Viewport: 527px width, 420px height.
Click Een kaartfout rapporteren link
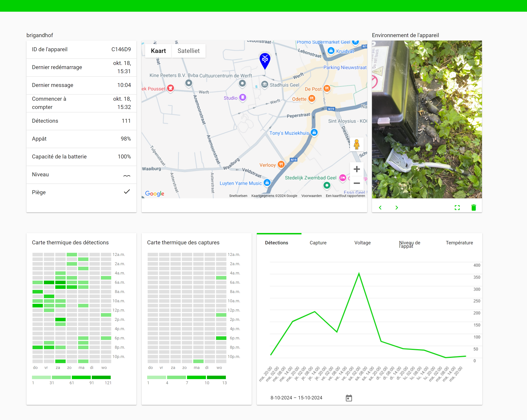click(x=345, y=196)
